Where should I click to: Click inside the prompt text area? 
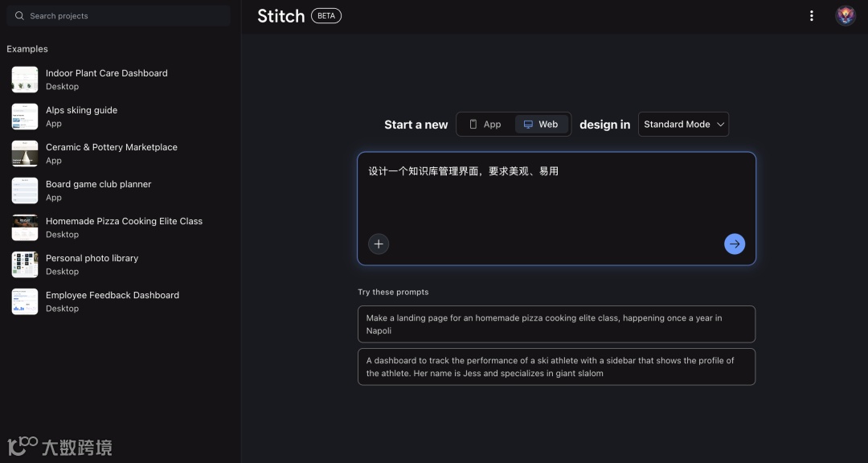(556, 208)
